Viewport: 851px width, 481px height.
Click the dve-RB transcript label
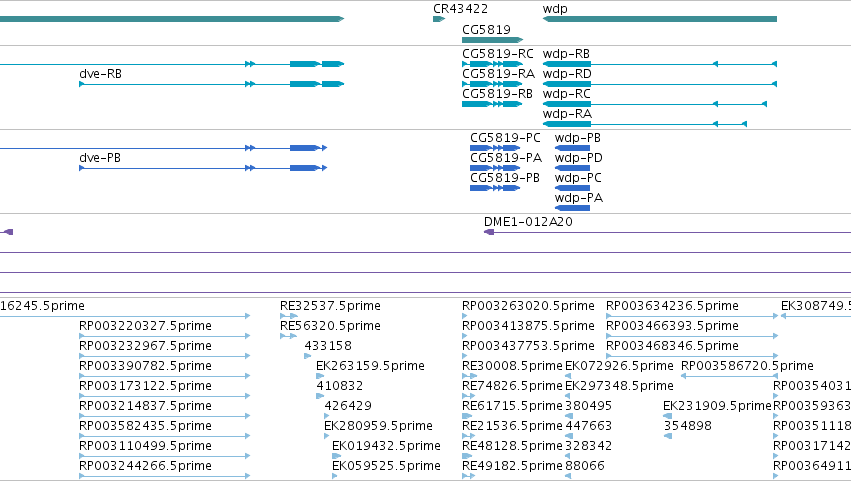[100, 74]
